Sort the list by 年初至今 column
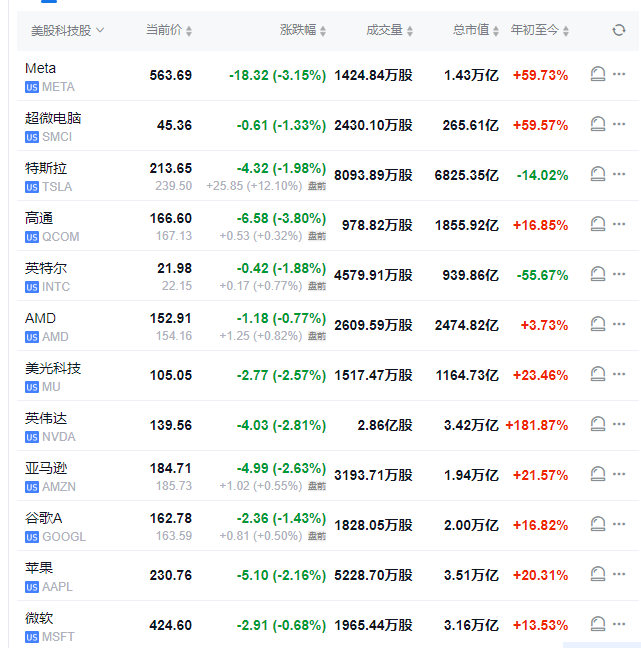The width and height of the screenshot is (641, 648). click(540, 30)
